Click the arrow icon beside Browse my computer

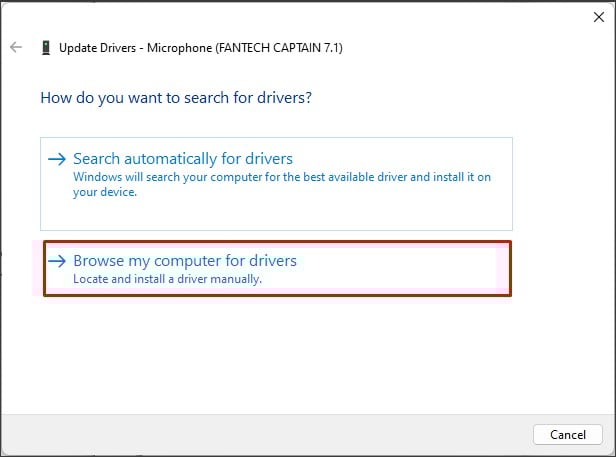(57, 261)
